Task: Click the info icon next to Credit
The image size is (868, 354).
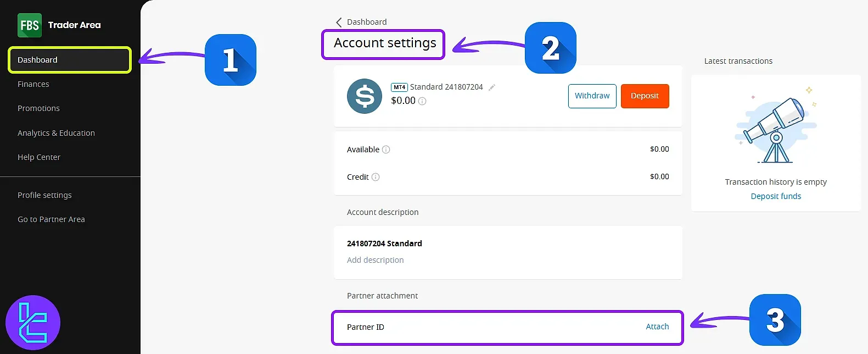Action: [x=376, y=177]
